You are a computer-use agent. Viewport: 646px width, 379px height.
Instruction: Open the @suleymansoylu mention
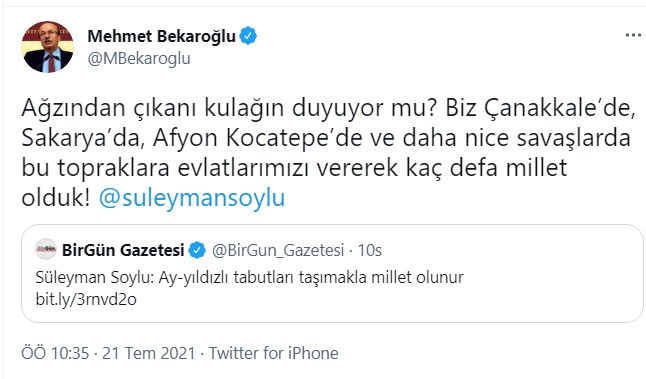tap(192, 198)
